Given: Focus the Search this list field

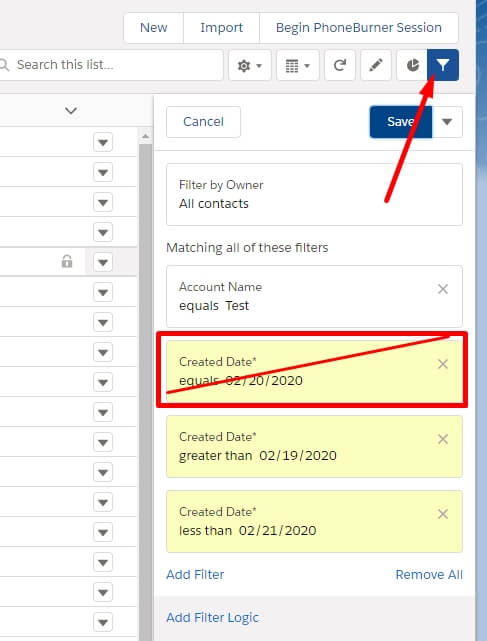Looking at the screenshot, I should click(x=110, y=65).
